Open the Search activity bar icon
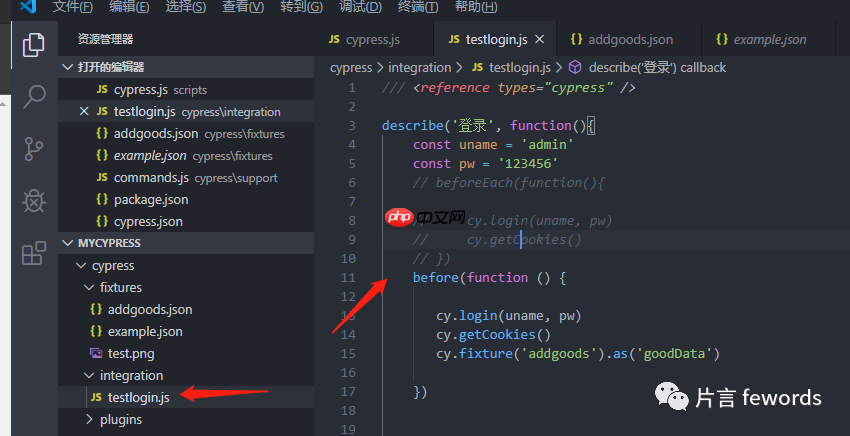The image size is (850, 436). click(x=34, y=97)
